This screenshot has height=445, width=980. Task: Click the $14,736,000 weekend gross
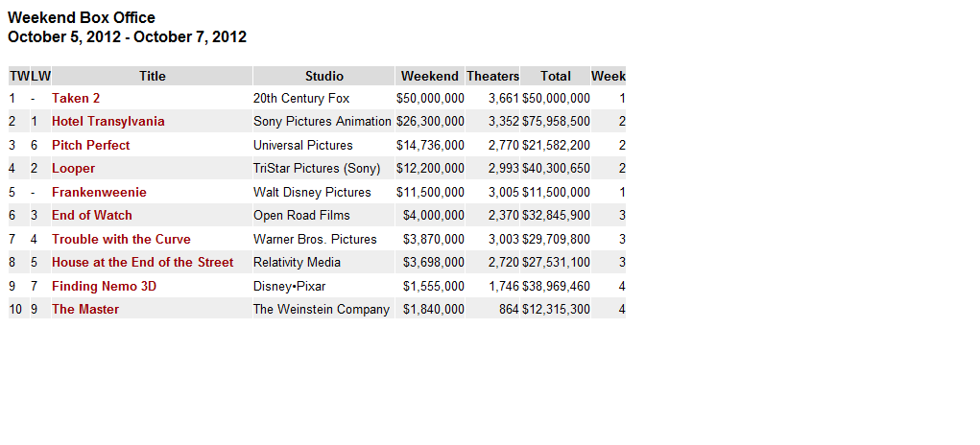(x=430, y=145)
